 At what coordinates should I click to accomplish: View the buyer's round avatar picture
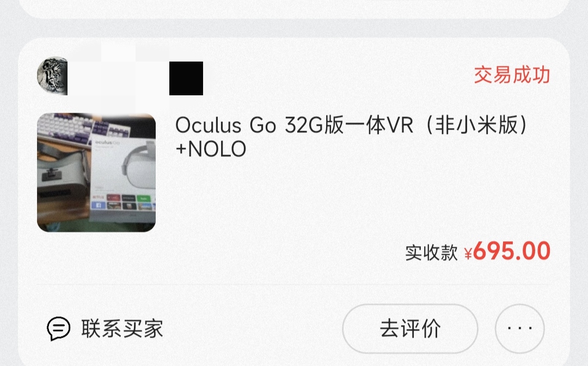click(x=52, y=76)
